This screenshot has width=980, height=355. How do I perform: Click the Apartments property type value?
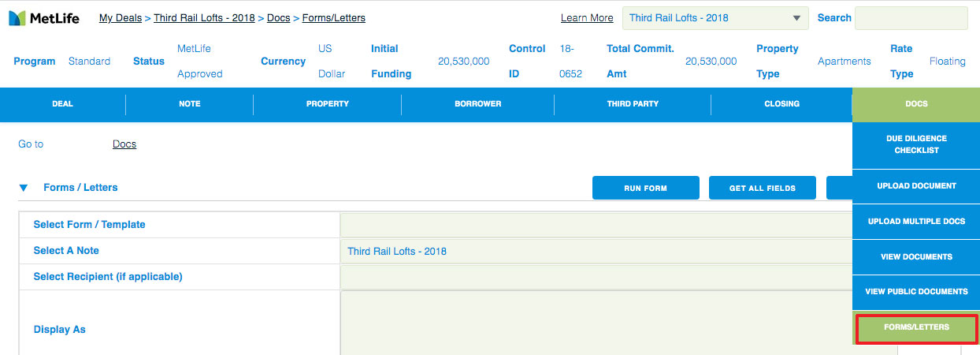pyautogui.click(x=845, y=62)
